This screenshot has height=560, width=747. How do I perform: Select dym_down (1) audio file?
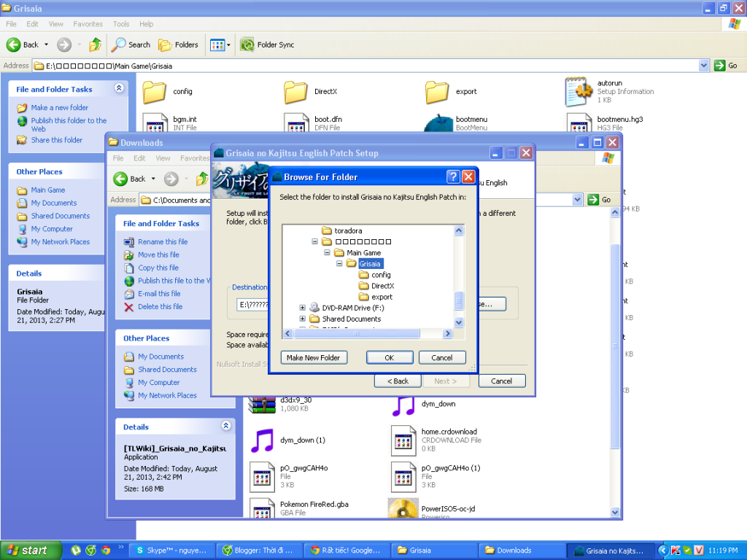288,440
